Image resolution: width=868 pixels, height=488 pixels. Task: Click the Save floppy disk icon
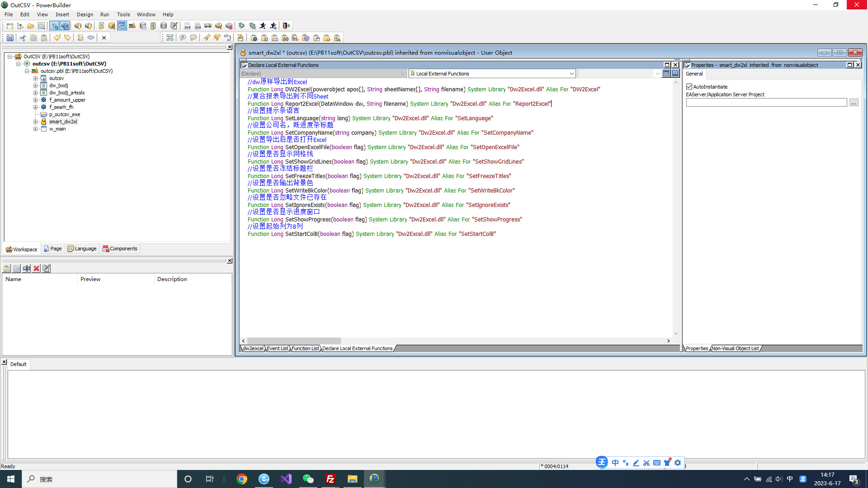coord(10,38)
